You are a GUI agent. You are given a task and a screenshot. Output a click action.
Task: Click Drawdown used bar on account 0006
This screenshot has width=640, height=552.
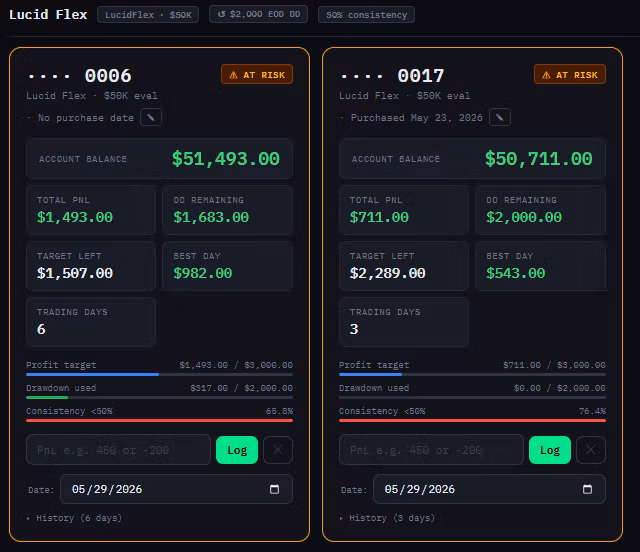[x=159, y=397]
